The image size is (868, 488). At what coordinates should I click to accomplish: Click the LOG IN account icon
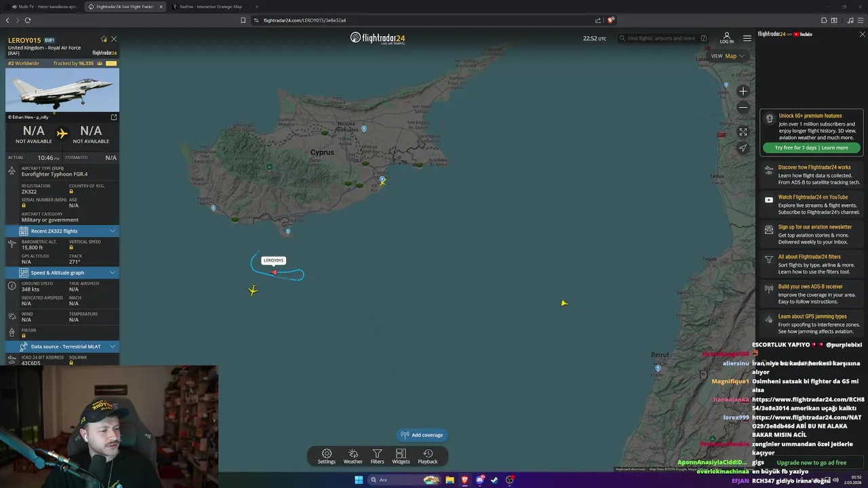tap(727, 38)
